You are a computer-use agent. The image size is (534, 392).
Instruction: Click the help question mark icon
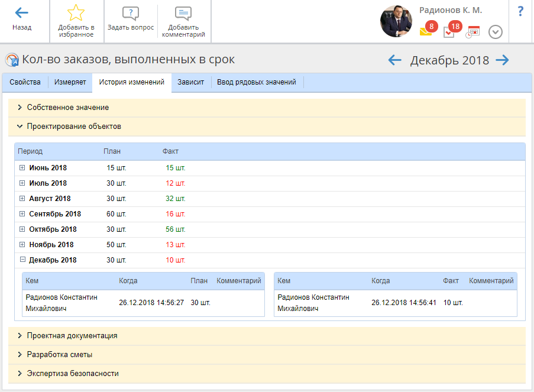click(520, 11)
